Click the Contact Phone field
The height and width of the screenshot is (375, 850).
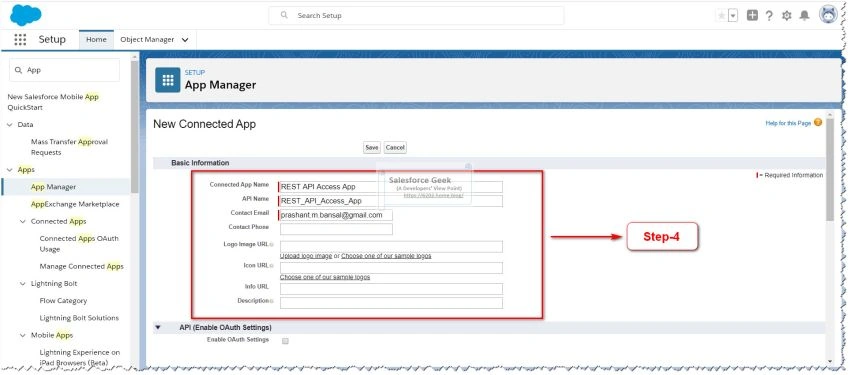click(336, 229)
